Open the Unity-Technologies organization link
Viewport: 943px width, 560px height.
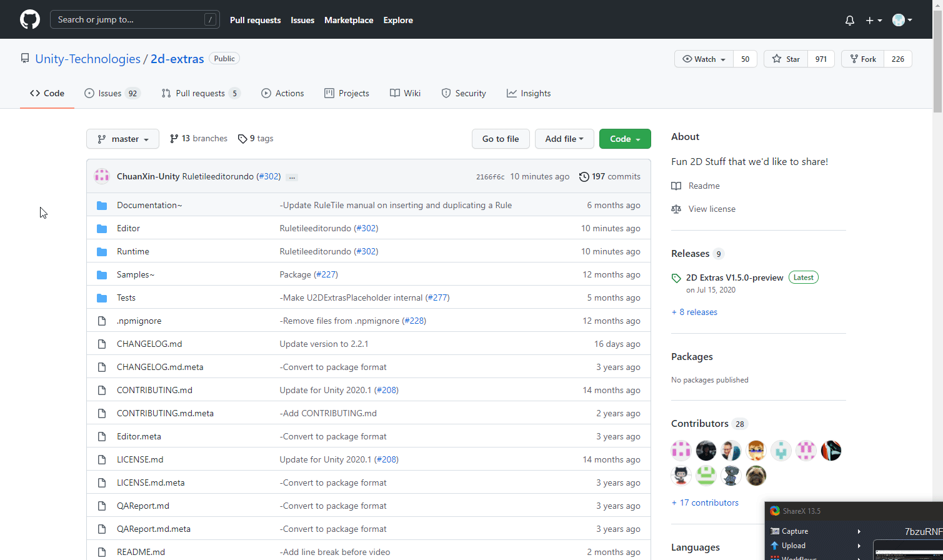(x=87, y=59)
